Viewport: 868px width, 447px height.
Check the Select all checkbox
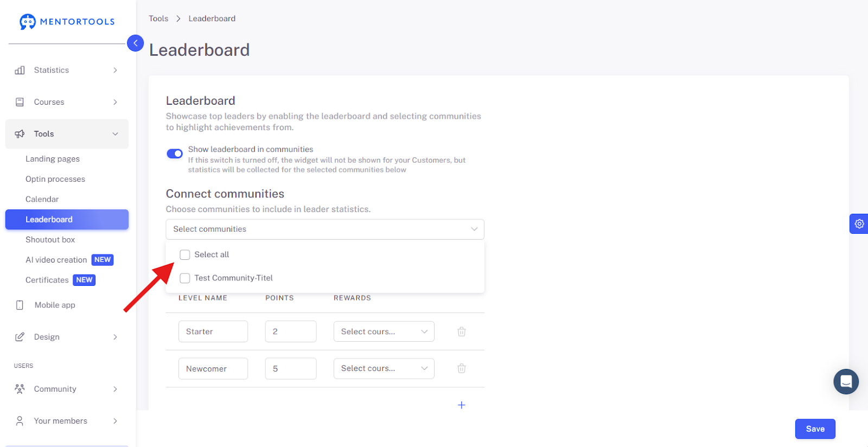(185, 255)
